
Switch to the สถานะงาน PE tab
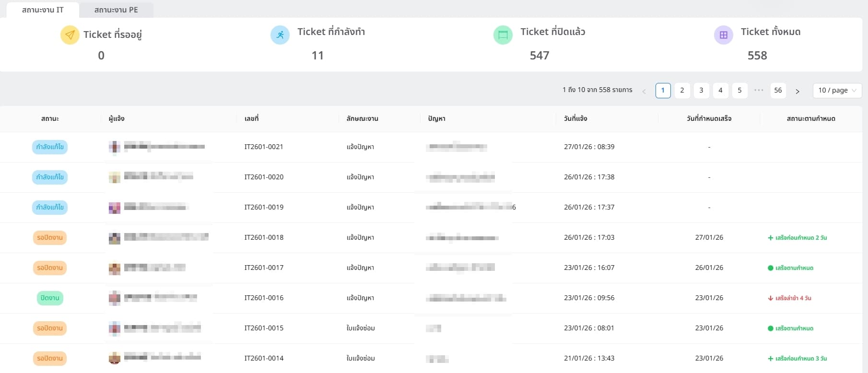[x=116, y=10]
